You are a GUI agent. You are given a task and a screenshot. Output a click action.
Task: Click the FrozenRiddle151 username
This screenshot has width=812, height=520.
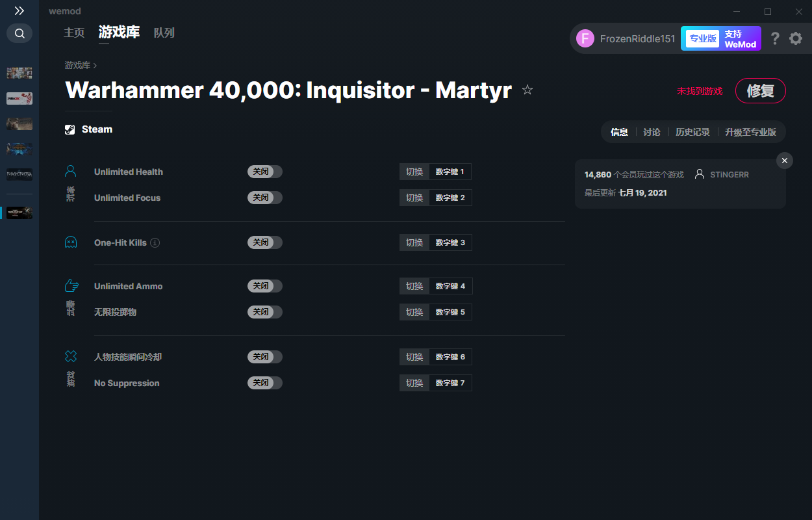click(638, 39)
